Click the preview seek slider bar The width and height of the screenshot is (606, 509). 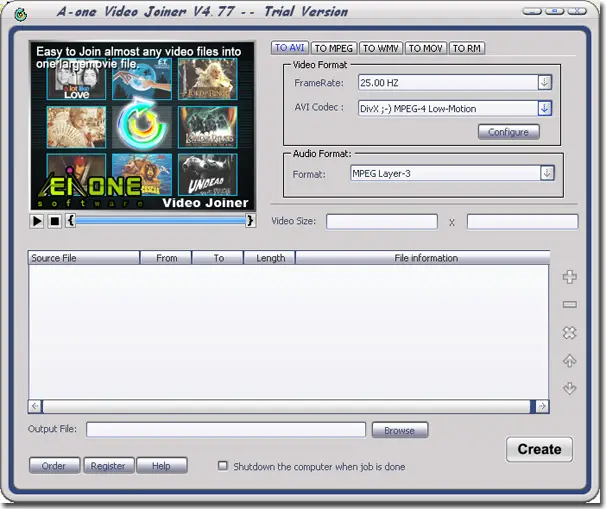tap(160, 221)
